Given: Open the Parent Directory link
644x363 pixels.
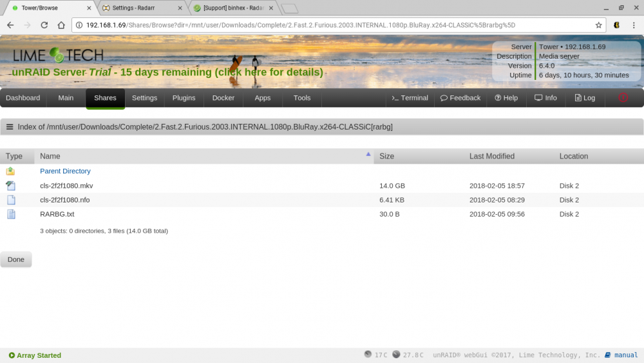Looking at the screenshot, I should coord(65,171).
